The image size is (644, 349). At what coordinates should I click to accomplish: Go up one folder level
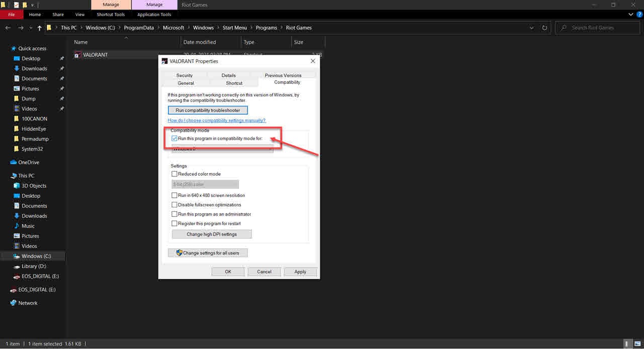click(40, 28)
